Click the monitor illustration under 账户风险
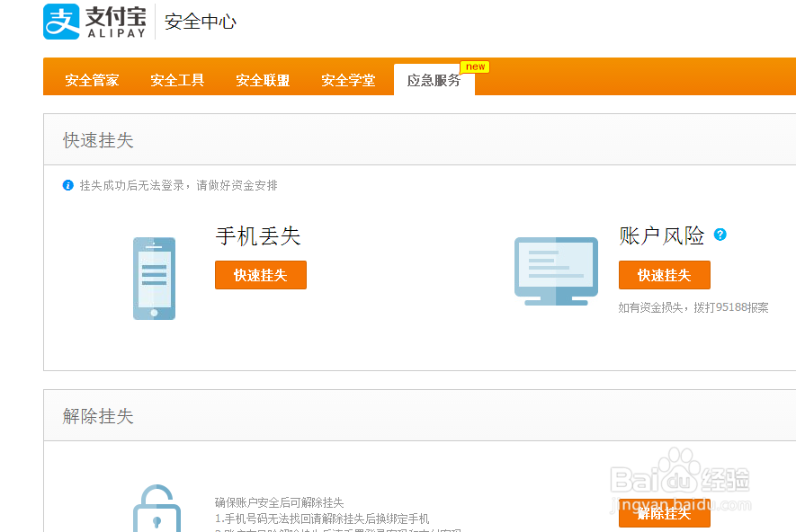 click(x=556, y=270)
